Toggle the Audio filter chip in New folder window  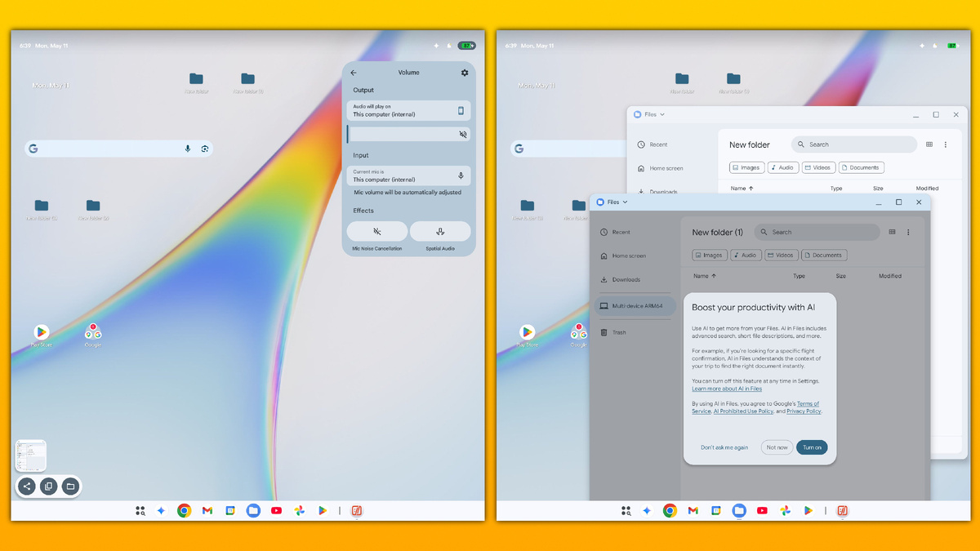(x=783, y=167)
